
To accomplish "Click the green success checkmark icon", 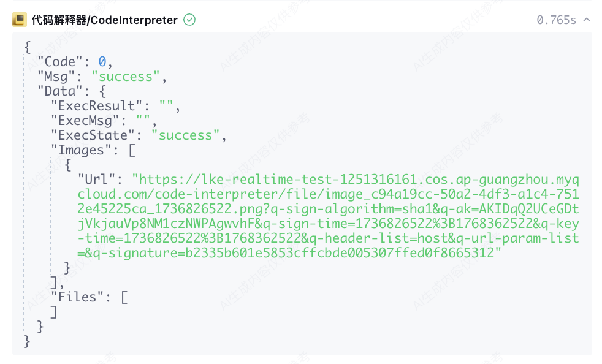I will click(189, 20).
